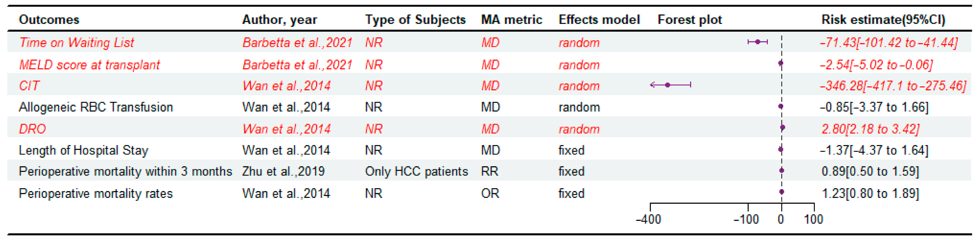Viewport: 980px width, 240px height.
Task: Click the -400 axis tick label
Action: pyautogui.click(x=649, y=219)
